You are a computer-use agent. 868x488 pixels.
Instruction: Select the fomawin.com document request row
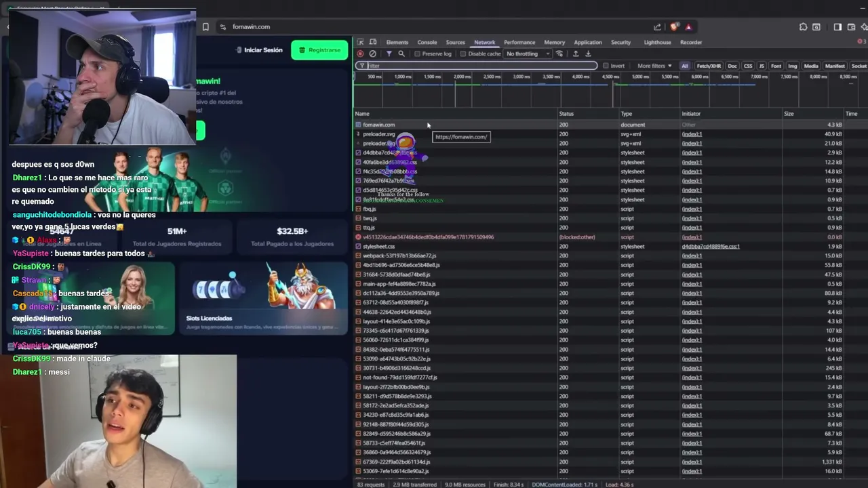click(x=610, y=125)
